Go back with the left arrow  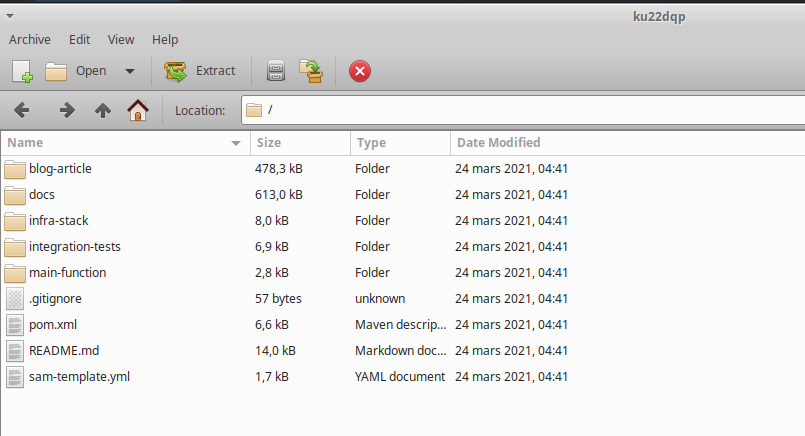[x=23, y=110]
